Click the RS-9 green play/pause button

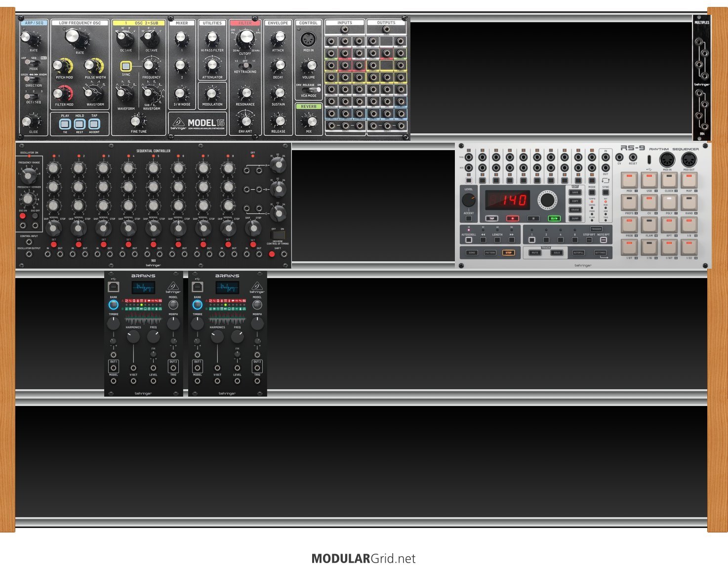click(554, 218)
